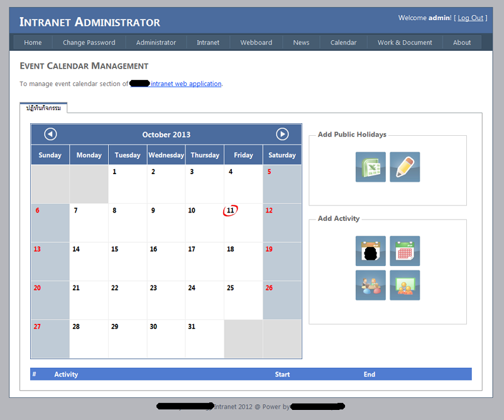
Task: Click the Wednesday column header
Action: click(166, 155)
